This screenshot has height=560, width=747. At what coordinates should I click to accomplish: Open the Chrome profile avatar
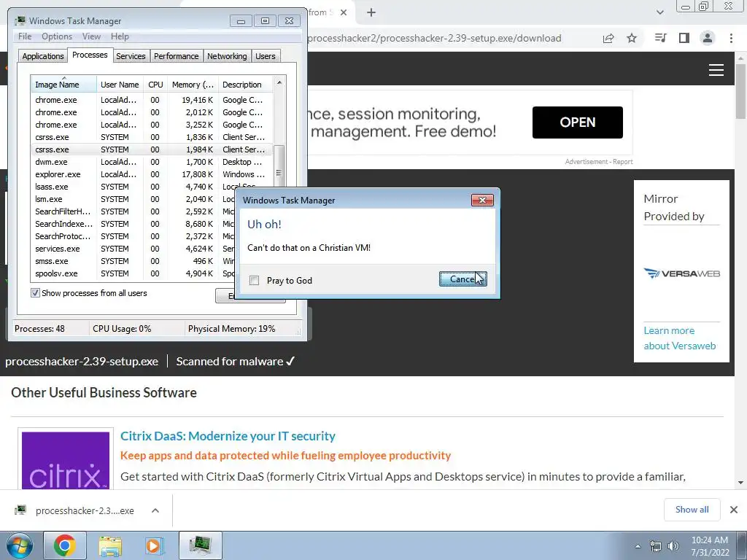(708, 38)
